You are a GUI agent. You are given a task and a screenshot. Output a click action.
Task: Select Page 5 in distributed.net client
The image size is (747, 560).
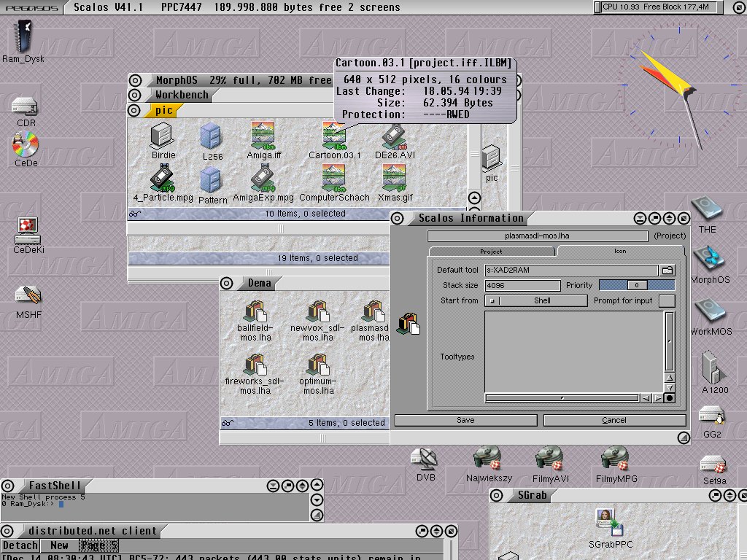tap(98, 545)
